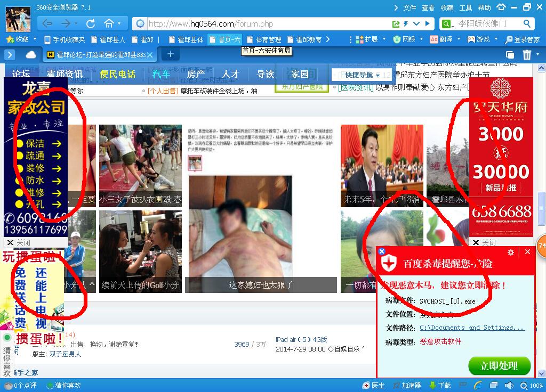Open the 网银 dropdown
546x392 pixels.
(x=408, y=39)
